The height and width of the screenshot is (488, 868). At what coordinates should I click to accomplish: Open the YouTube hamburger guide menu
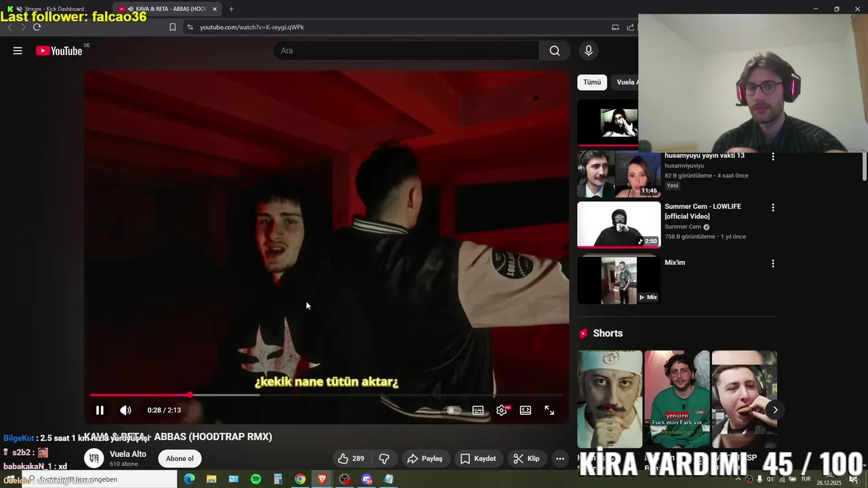coord(18,51)
